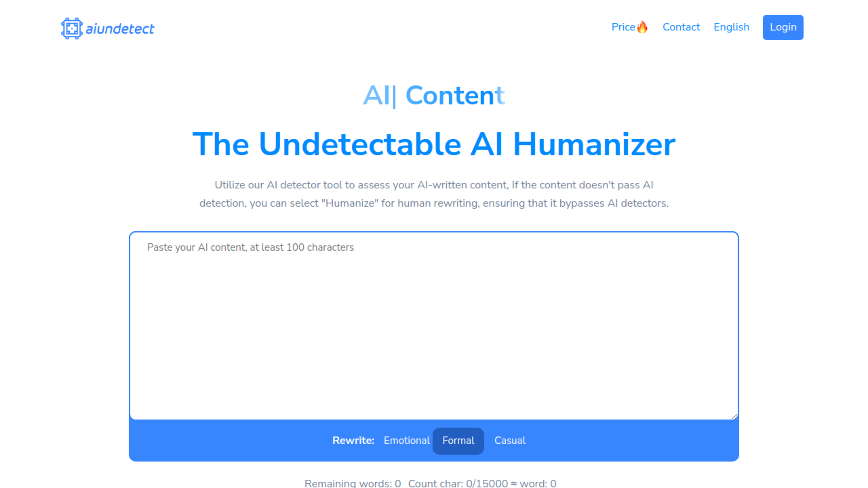Image resolution: width=868 pixels, height=488 pixels.
Task: Select the Casual rewrite mode
Action: 510,440
